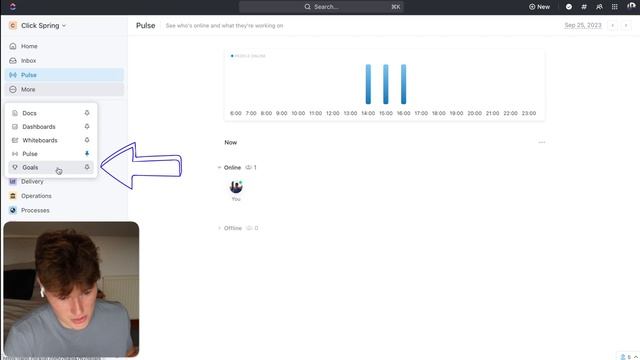Click the Sep 25, 2023 date
Screen dimensions: 640x360
583,25
